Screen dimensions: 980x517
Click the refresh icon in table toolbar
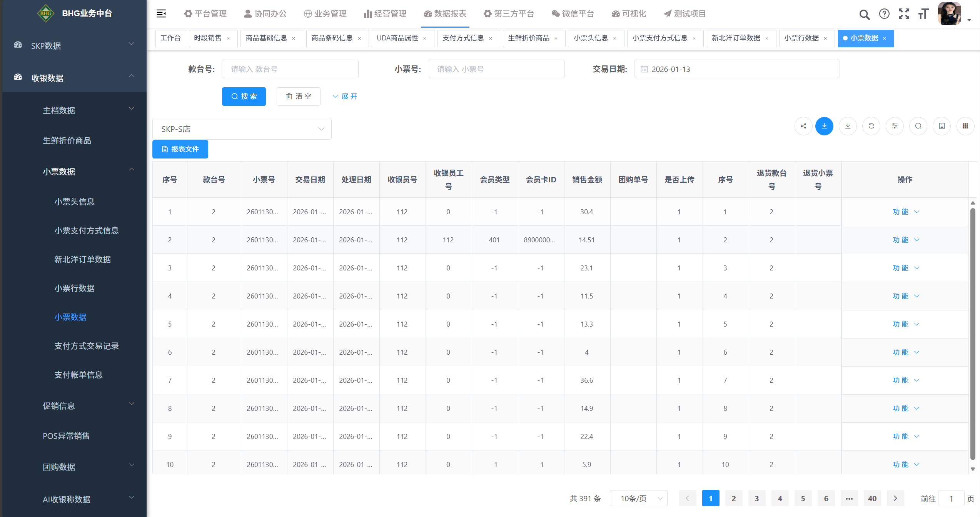tap(871, 126)
